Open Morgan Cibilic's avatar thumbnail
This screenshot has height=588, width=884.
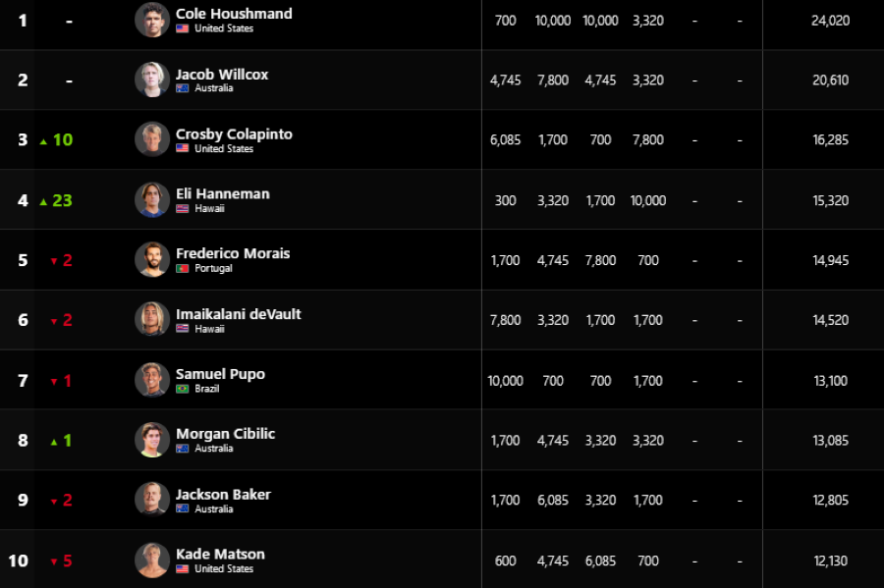click(152, 440)
